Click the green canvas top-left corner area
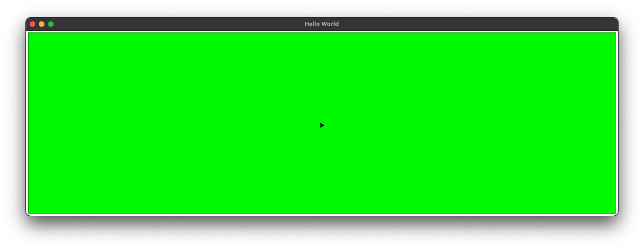Viewport: 644px width, 250px height. tap(35, 39)
